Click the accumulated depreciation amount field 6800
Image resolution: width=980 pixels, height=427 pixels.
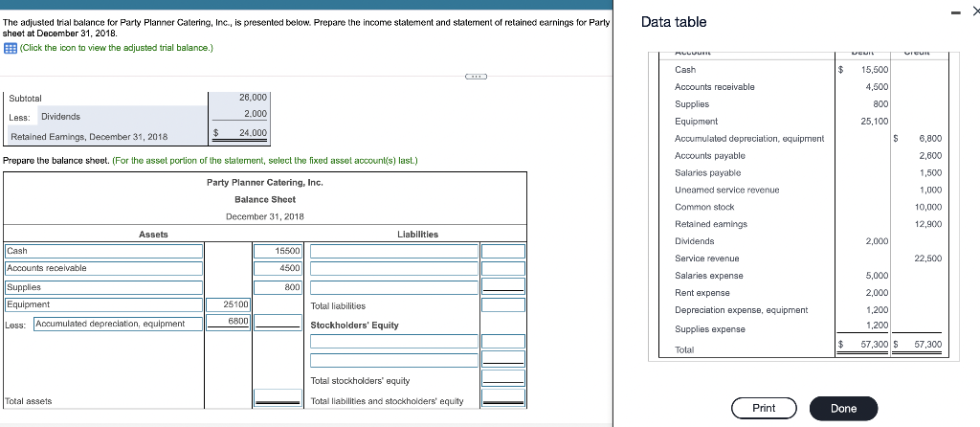[228, 322]
